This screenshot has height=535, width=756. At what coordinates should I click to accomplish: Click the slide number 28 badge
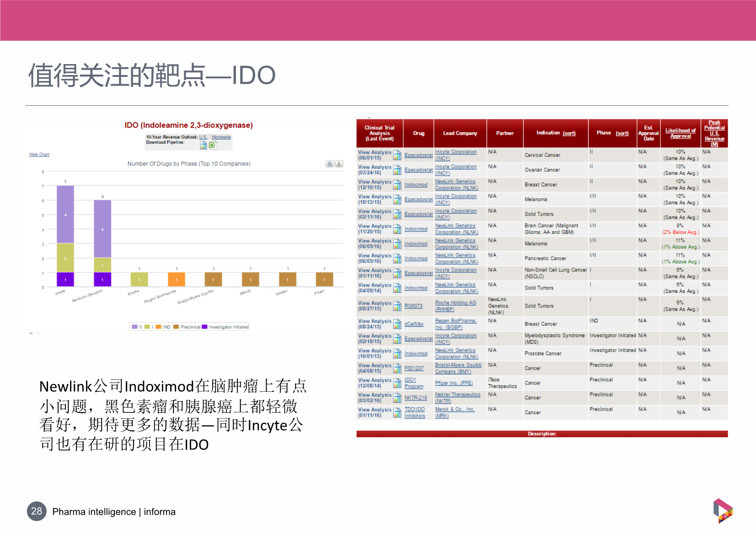pos(37,511)
